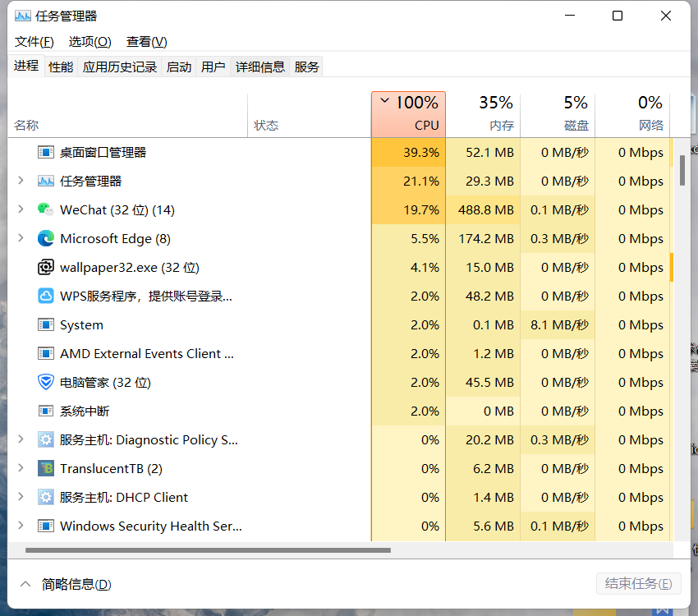This screenshot has width=698, height=616.
Task: Select the 进程 tab
Action: [x=26, y=66]
